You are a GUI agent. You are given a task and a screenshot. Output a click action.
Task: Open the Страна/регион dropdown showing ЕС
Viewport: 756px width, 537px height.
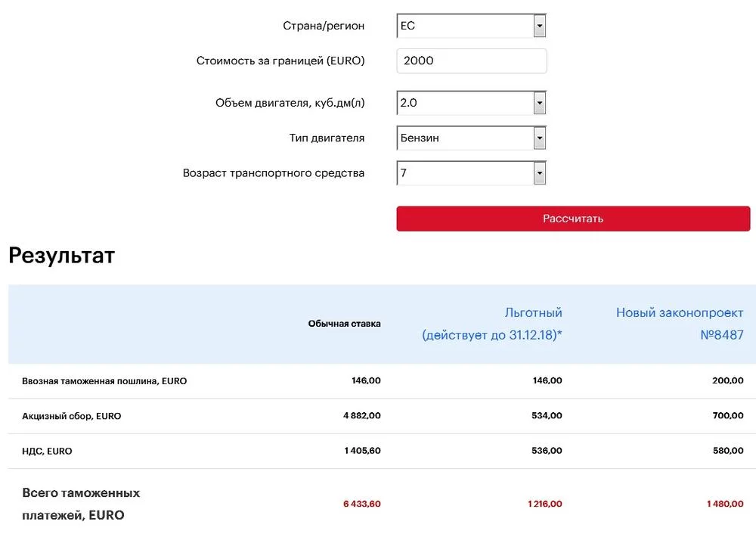click(471, 26)
